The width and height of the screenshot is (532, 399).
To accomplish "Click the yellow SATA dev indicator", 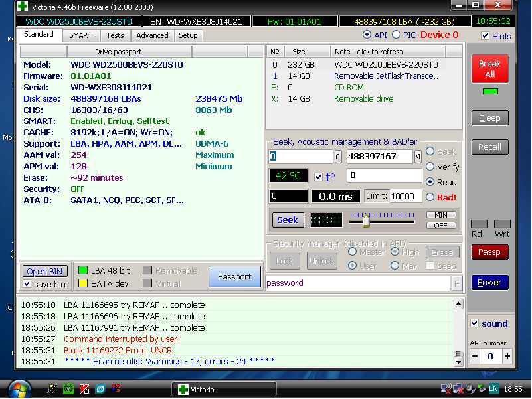I will (x=83, y=283).
